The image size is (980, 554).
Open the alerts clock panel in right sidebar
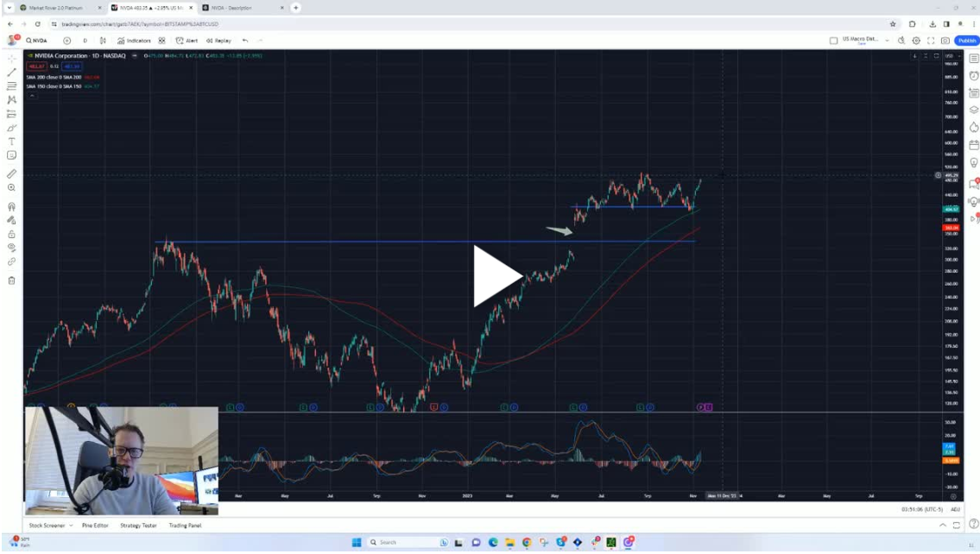click(973, 76)
